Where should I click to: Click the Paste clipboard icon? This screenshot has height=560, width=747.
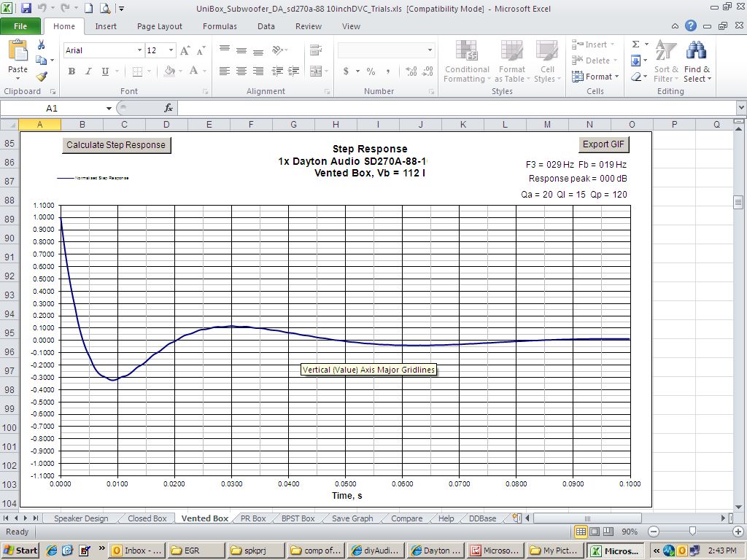(18, 50)
